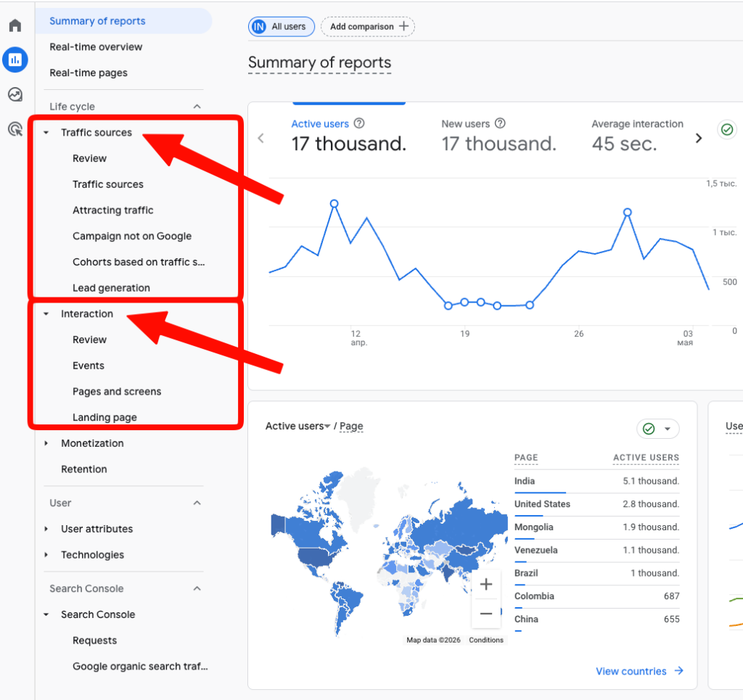Expand the Technologies group
This screenshot has height=700, width=743.
pyautogui.click(x=46, y=555)
